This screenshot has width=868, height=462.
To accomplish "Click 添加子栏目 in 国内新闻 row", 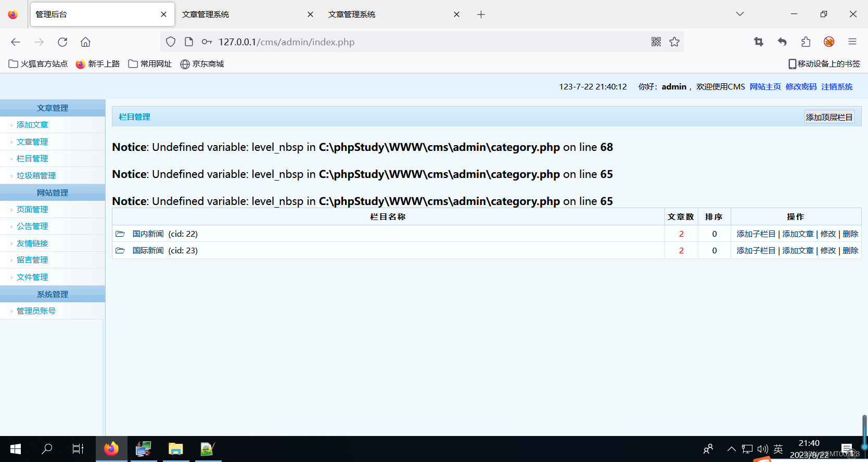I will [756, 234].
